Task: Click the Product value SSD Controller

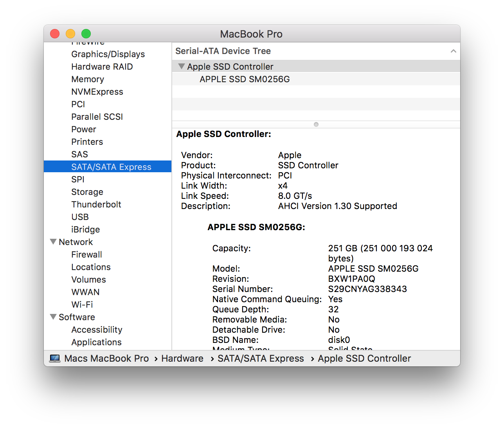Action: 308,165
